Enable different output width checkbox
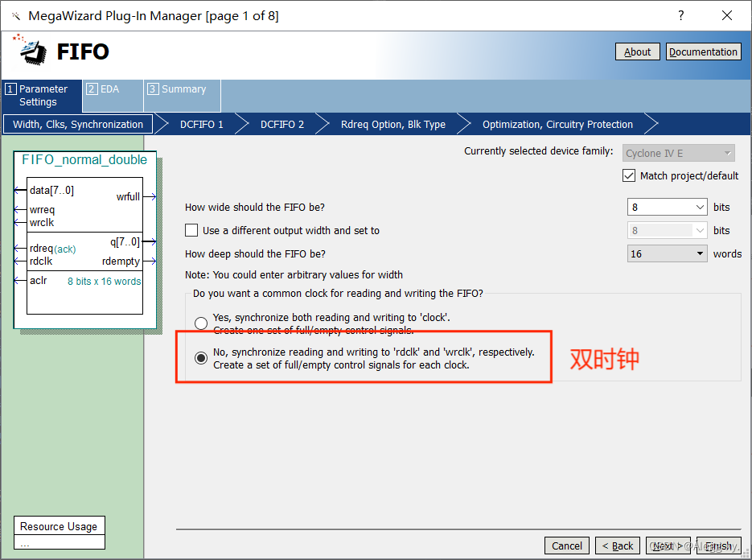The width and height of the screenshot is (752, 560). 191,230
